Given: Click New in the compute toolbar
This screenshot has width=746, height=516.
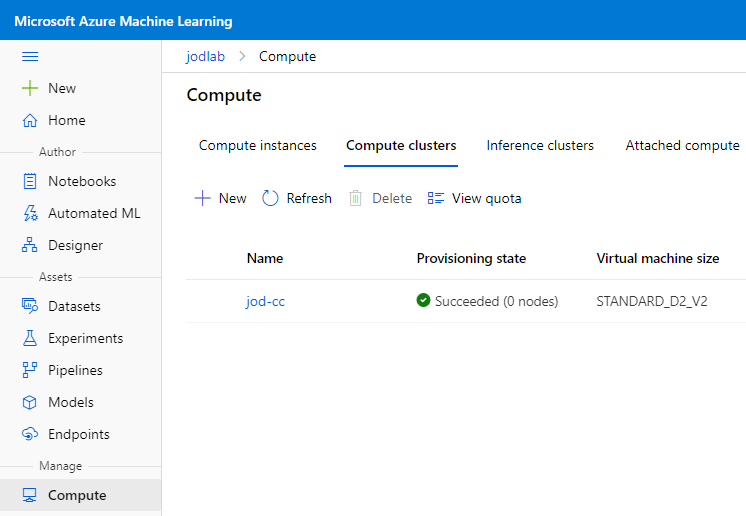Looking at the screenshot, I should pos(220,198).
